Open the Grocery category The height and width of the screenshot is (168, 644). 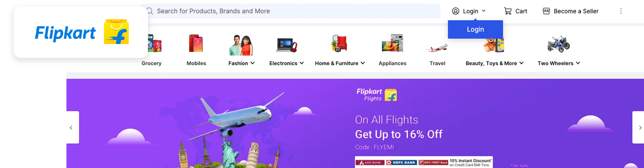point(152,63)
